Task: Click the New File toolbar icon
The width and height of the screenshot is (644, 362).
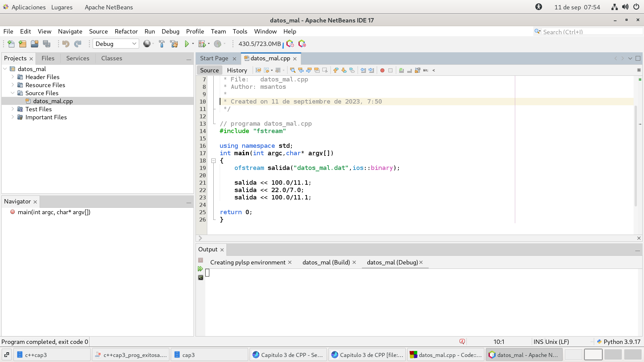Action: click(x=11, y=44)
